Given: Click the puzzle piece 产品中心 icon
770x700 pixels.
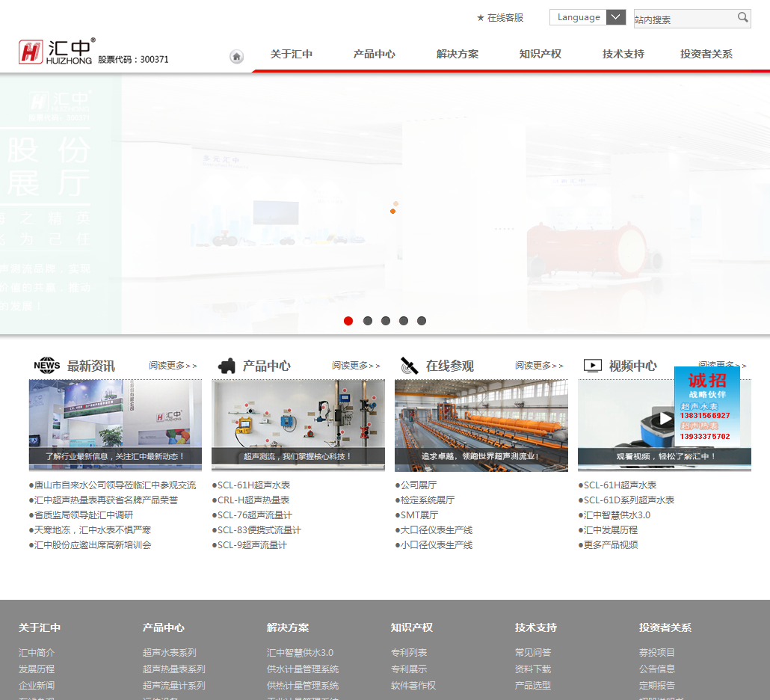Looking at the screenshot, I should pos(227,366).
